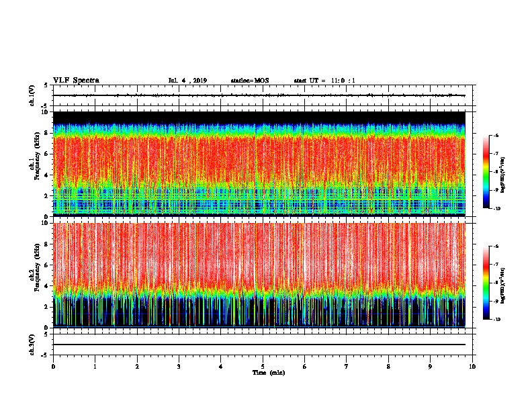Click the flat ch.3 voltage trace line
532x411 pixels.
point(259,345)
